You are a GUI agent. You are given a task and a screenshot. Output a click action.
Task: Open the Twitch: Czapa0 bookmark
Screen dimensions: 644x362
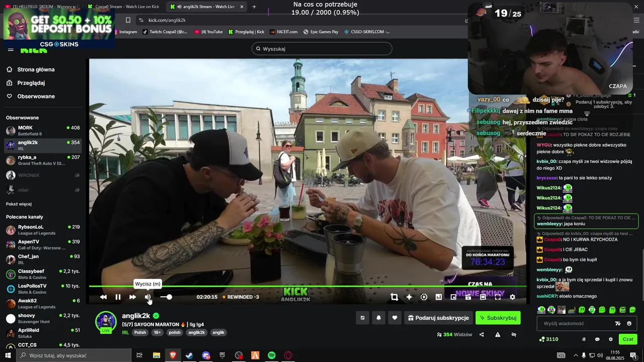tap(165, 32)
